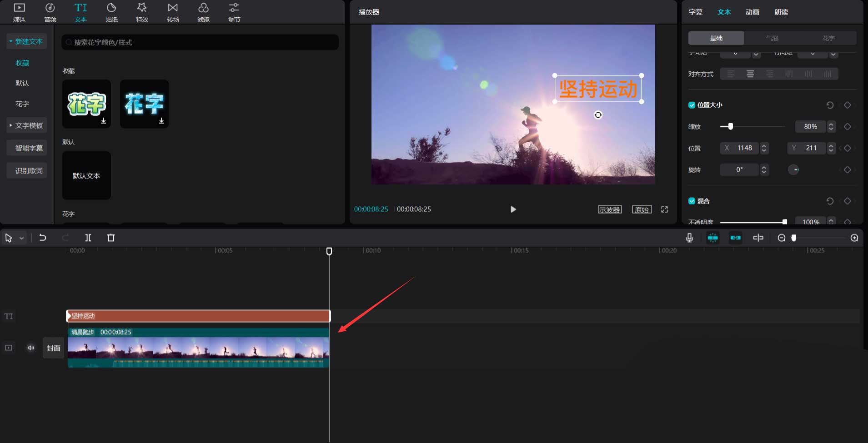This screenshot has height=443, width=868.
Task: Open the 转场 (Transitions) panel
Action: click(172, 12)
